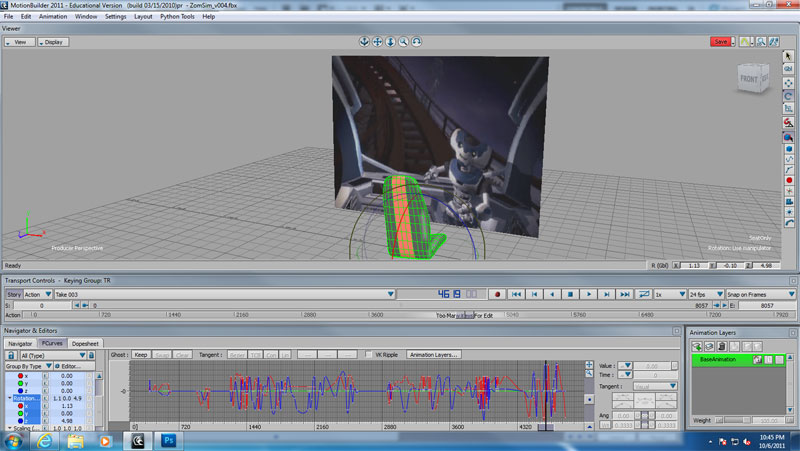Switch to the Dopesheet tab
This screenshot has width=800, height=451.
(x=85, y=343)
